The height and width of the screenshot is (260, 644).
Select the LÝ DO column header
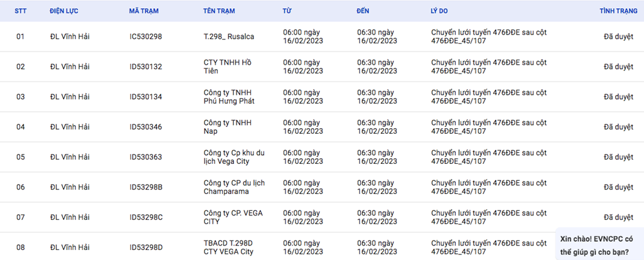tap(436, 11)
